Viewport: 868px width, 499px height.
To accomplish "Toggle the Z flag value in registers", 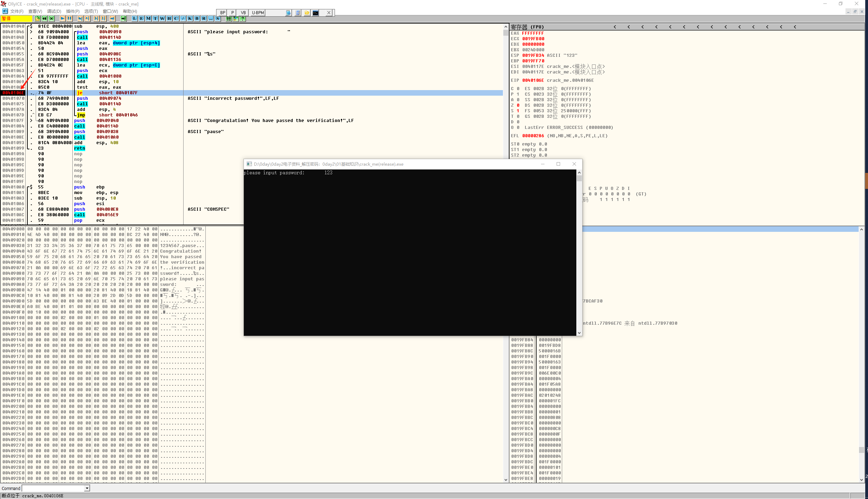I will [x=518, y=105].
